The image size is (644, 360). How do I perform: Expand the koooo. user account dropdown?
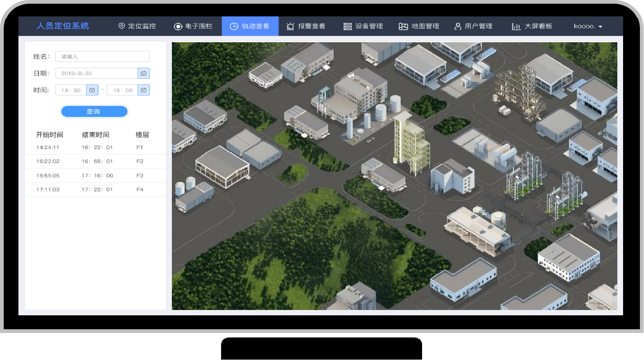pyautogui.click(x=588, y=26)
